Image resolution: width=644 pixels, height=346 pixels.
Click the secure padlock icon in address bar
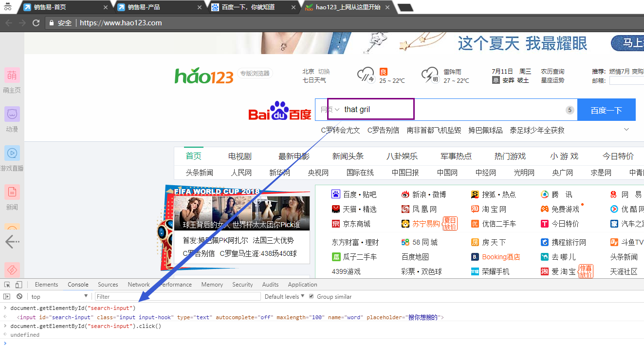[52, 23]
